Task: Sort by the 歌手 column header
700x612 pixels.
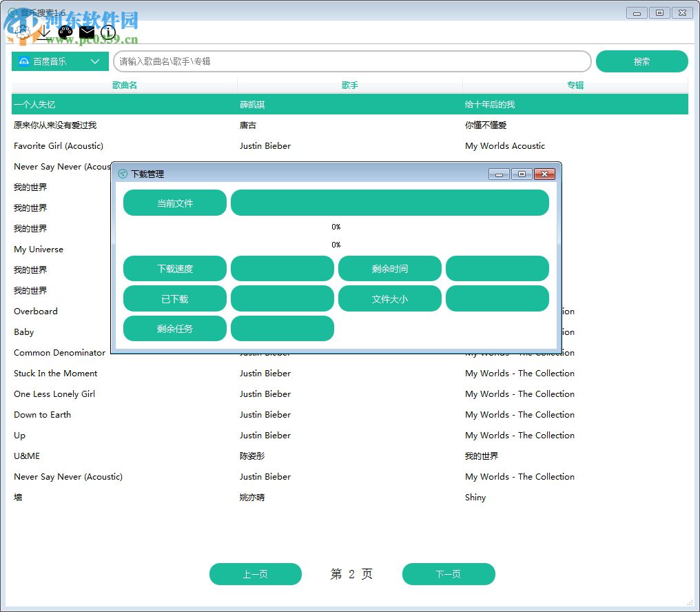Action: coord(350,85)
